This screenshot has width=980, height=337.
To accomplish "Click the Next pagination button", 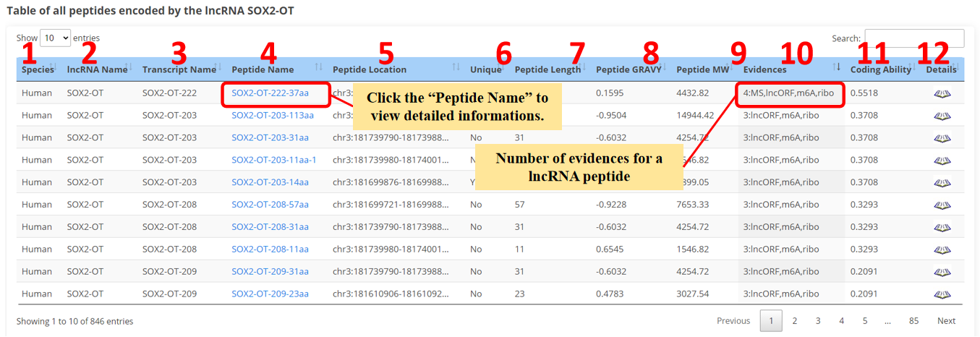I will tap(946, 321).
